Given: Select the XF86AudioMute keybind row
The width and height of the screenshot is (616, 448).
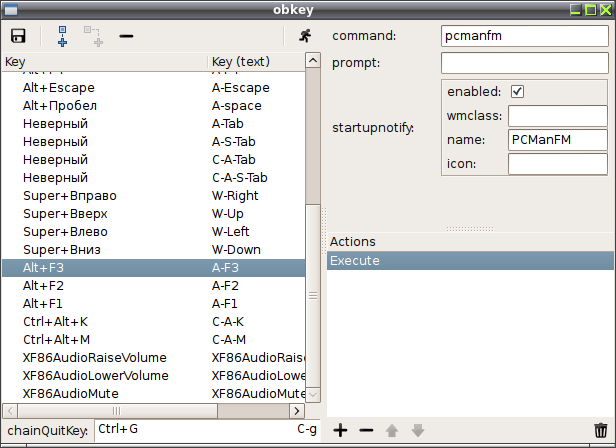Looking at the screenshot, I should pos(154,394).
